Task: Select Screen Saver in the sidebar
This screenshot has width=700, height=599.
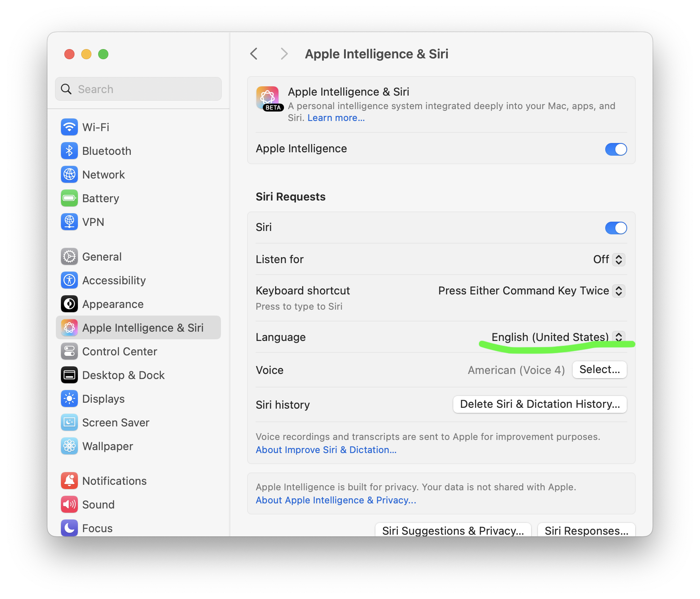Action: 138,422
